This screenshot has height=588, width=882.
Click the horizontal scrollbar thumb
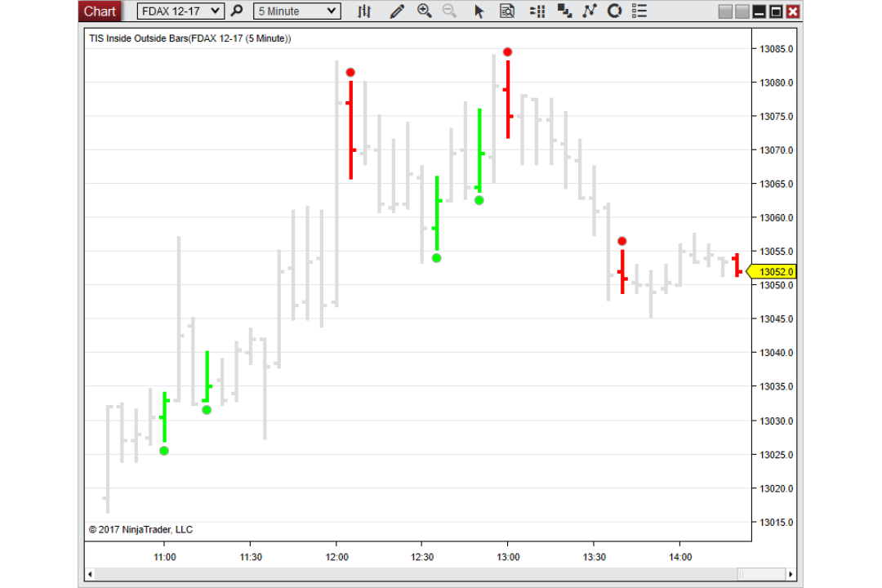(761, 574)
